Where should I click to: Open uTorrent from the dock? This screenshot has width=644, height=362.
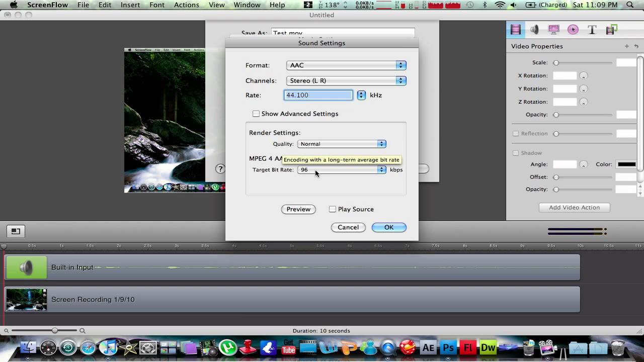228,347
